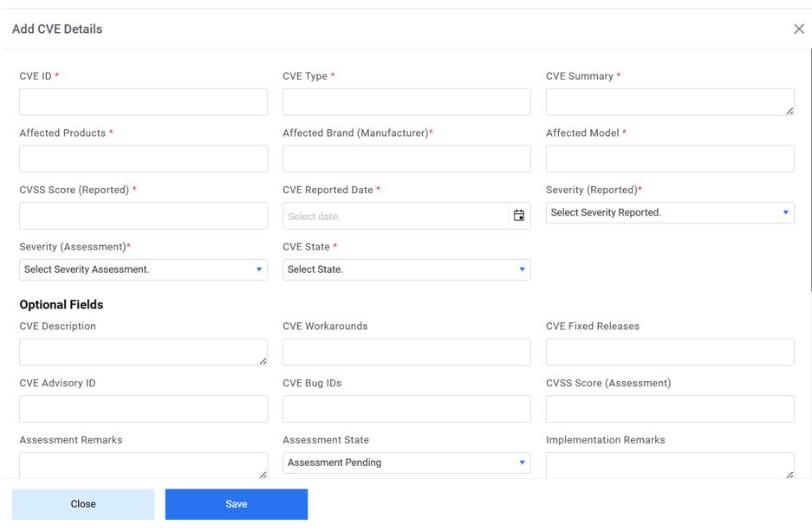The image size is (812, 531).
Task: Click the Affected Model input
Action: [x=669, y=159]
